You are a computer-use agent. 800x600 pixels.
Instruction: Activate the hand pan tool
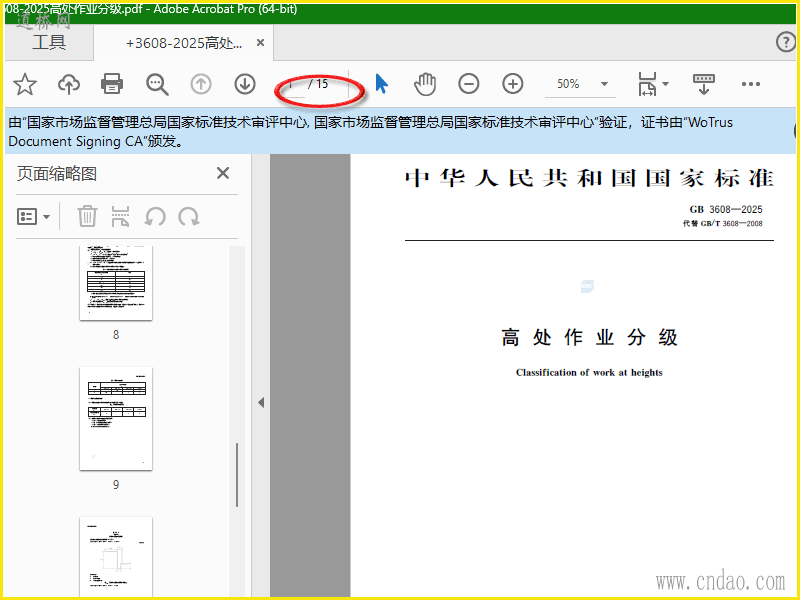(424, 84)
